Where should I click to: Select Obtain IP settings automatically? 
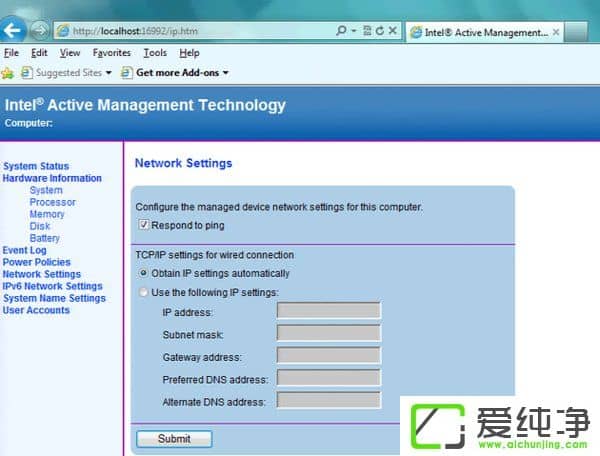click(143, 273)
